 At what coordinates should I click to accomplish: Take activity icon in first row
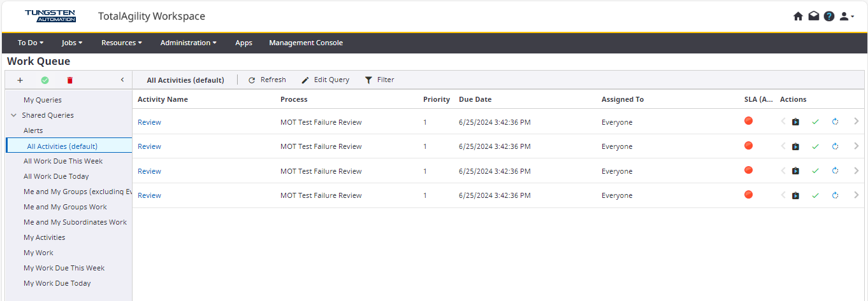coord(795,122)
